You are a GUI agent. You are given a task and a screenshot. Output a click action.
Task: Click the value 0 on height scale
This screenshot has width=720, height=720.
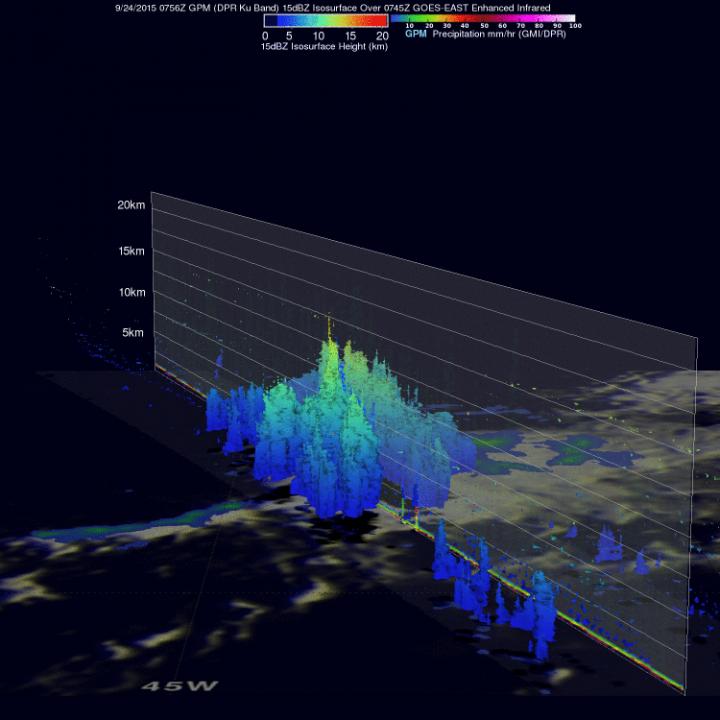point(265,36)
